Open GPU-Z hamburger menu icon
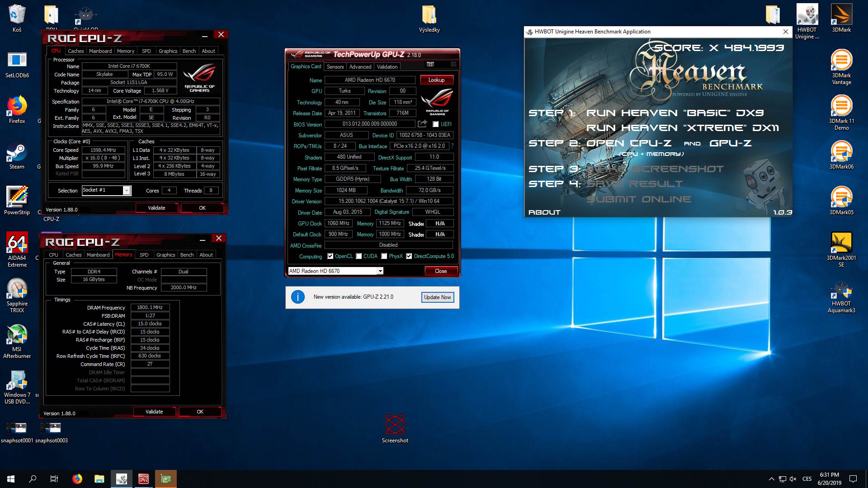The height and width of the screenshot is (488, 868). (x=453, y=64)
